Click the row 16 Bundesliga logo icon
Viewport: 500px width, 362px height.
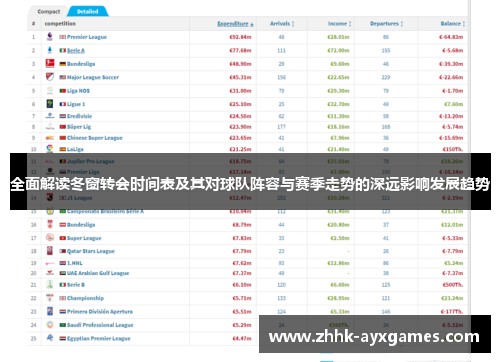point(50,224)
